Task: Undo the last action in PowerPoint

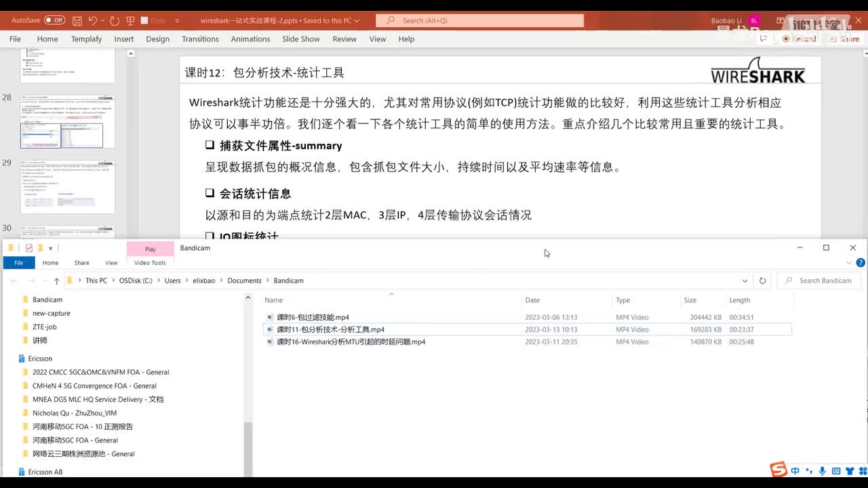Action: coord(93,20)
